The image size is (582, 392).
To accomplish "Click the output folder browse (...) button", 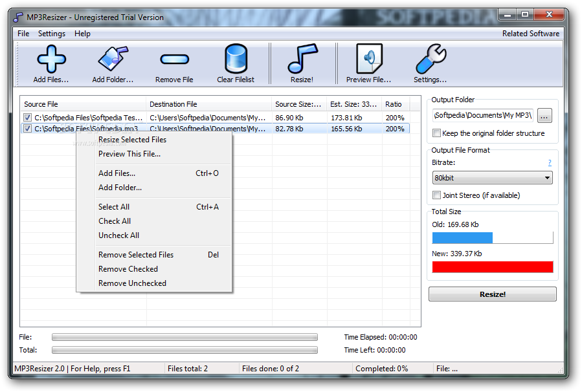I will [x=544, y=116].
